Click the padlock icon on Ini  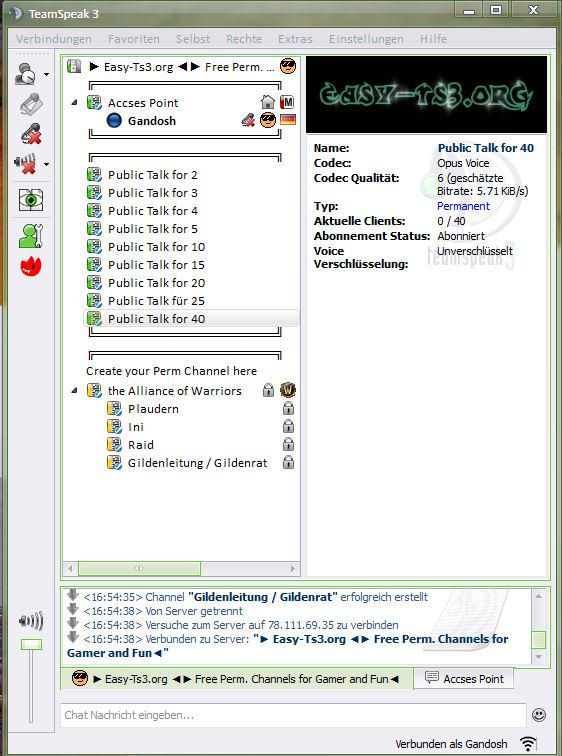(x=288, y=426)
